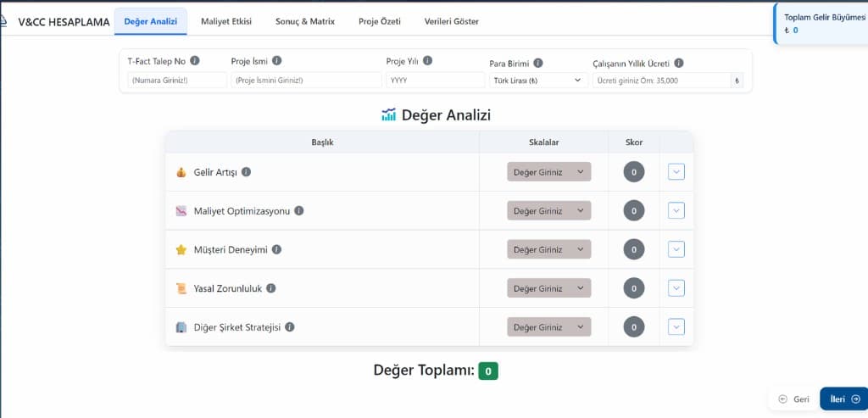Click the Skor column header
Viewport: 868px width, 418px height.
click(x=634, y=142)
